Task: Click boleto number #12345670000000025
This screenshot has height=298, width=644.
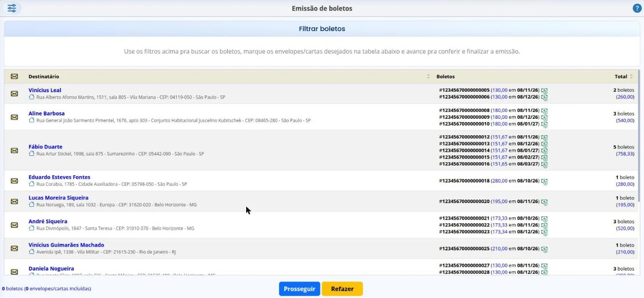Action: click(x=464, y=248)
